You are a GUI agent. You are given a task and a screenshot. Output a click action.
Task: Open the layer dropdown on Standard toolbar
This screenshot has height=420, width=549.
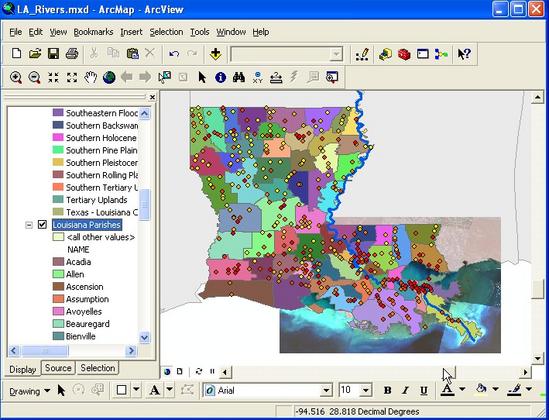tap(336, 54)
